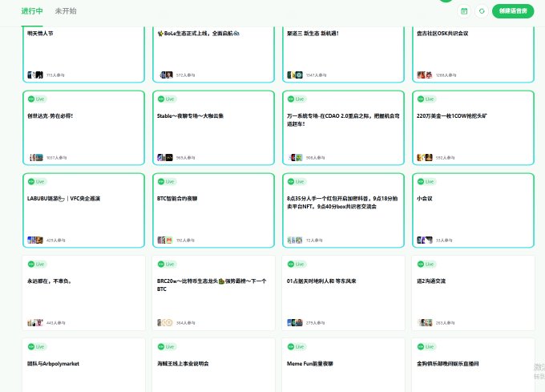Screen dimensions: 545x392
Task: Click participant avatars on 创世达克 card
Action: 36,157
